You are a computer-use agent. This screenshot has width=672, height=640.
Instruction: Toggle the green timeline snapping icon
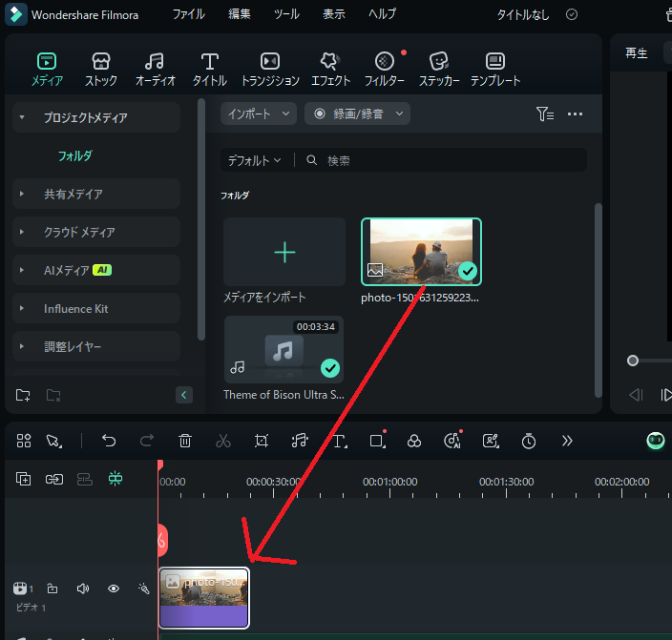115,479
